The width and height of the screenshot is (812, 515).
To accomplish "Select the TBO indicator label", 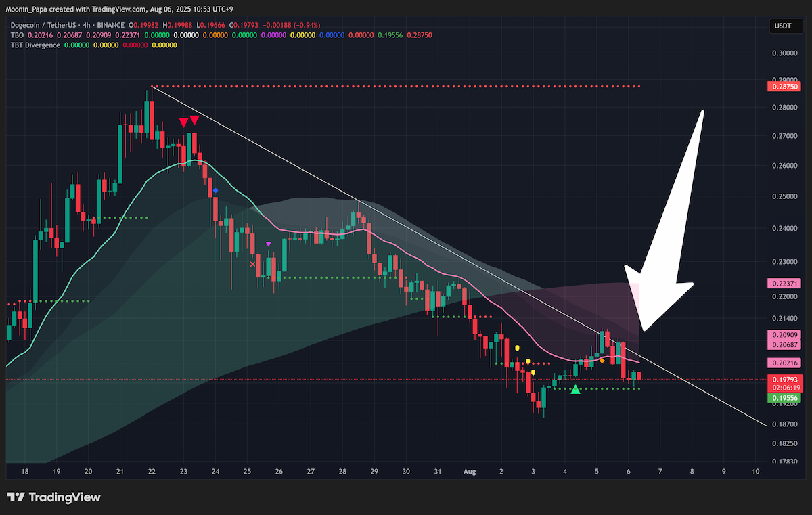I will pyautogui.click(x=18, y=35).
